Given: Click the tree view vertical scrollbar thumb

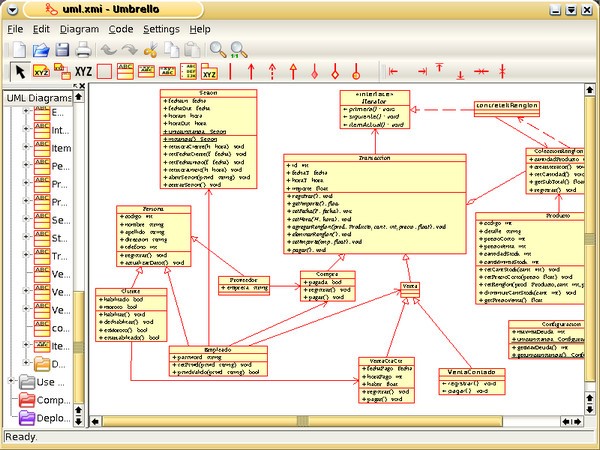Looking at the screenshot, I should point(79,347).
